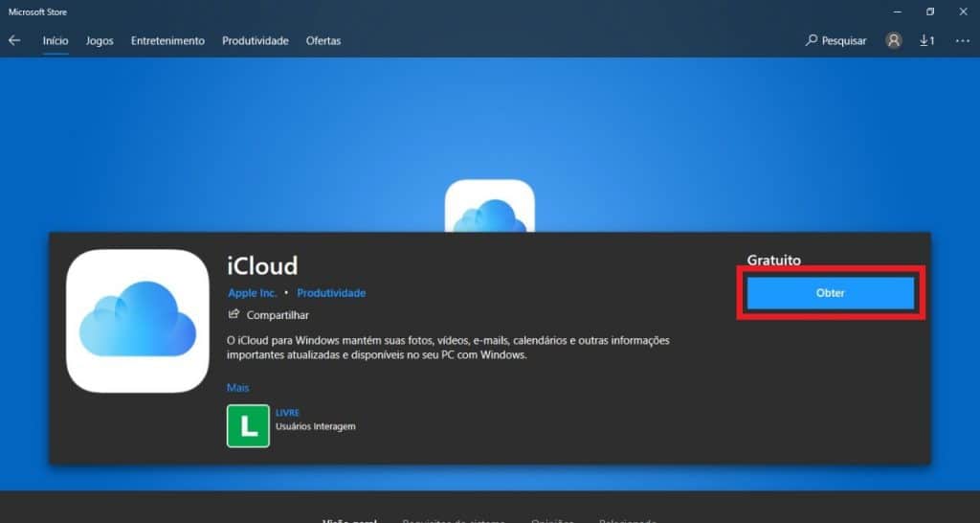Image resolution: width=980 pixels, height=523 pixels.
Task: Expand the description with Mais
Action: [x=237, y=388]
